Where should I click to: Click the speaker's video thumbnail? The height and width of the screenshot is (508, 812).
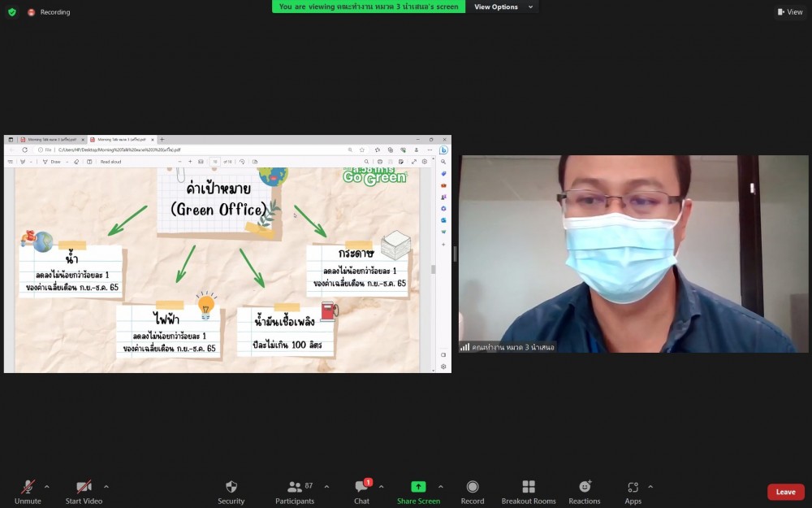click(633, 254)
